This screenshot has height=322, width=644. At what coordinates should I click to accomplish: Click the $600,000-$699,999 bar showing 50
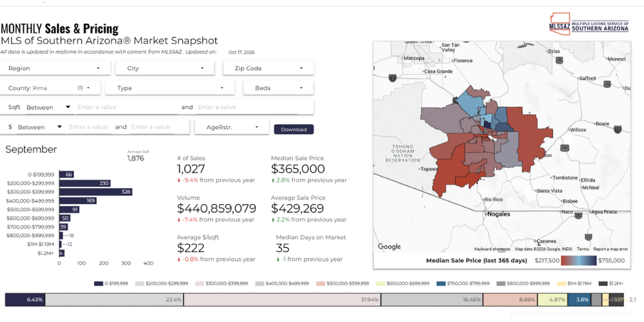[x=65, y=218]
